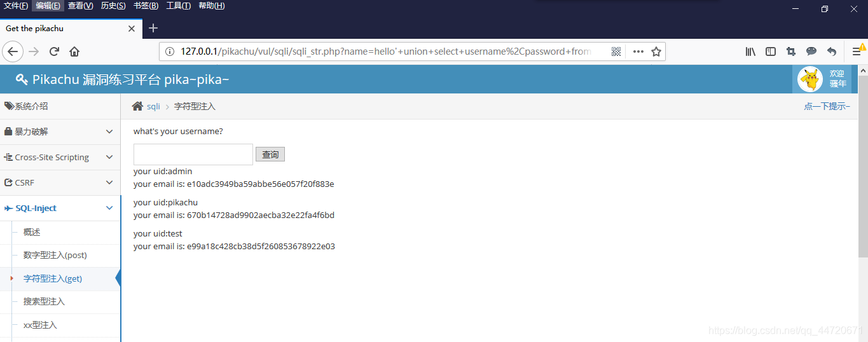
Task: Click the Pikachu avatar image
Action: click(x=810, y=79)
